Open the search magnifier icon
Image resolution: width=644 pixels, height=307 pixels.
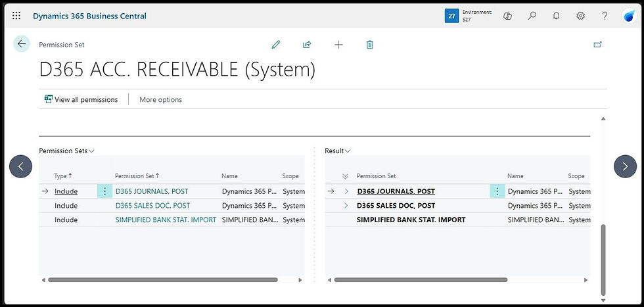click(x=532, y=16)
